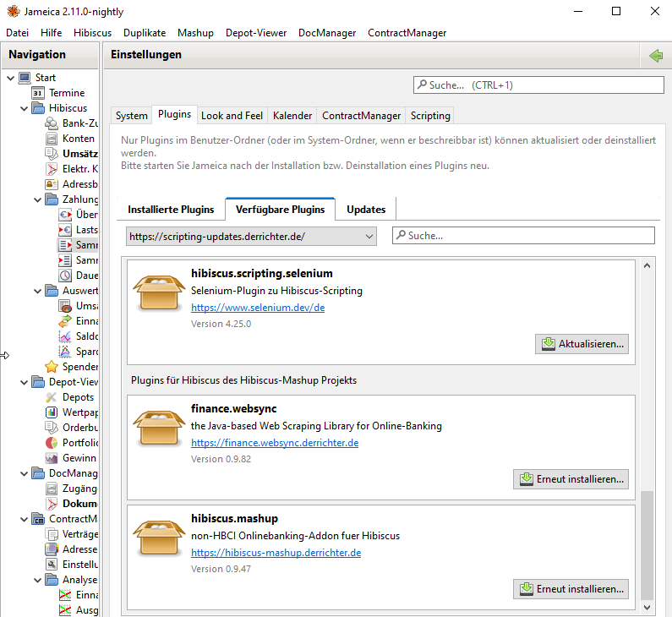
Task: Focus the Suche (CTRL+1) search field
Action: pyautogui.click(x=538, y=85)
